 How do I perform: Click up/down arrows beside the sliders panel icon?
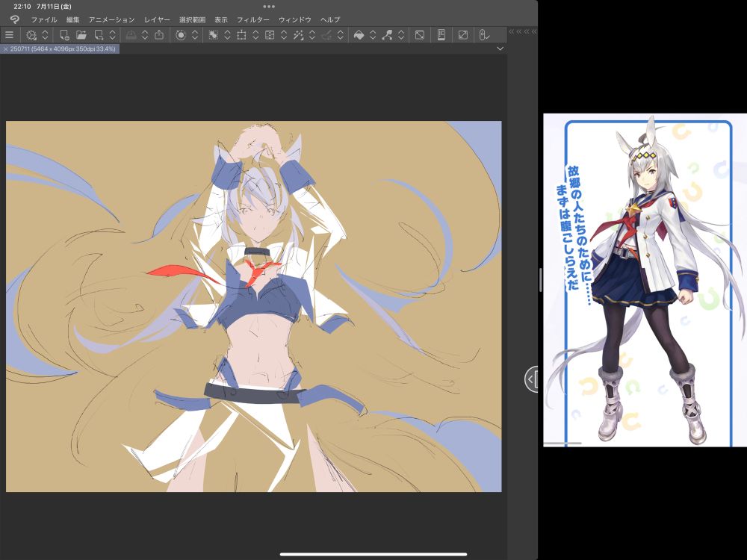tap(284, 35)
